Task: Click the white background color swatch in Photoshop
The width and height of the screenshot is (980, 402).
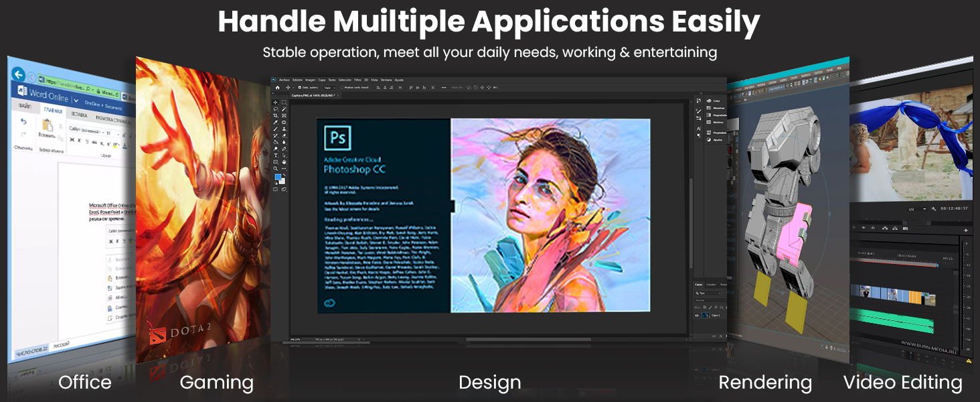Action: click(282, 182)
